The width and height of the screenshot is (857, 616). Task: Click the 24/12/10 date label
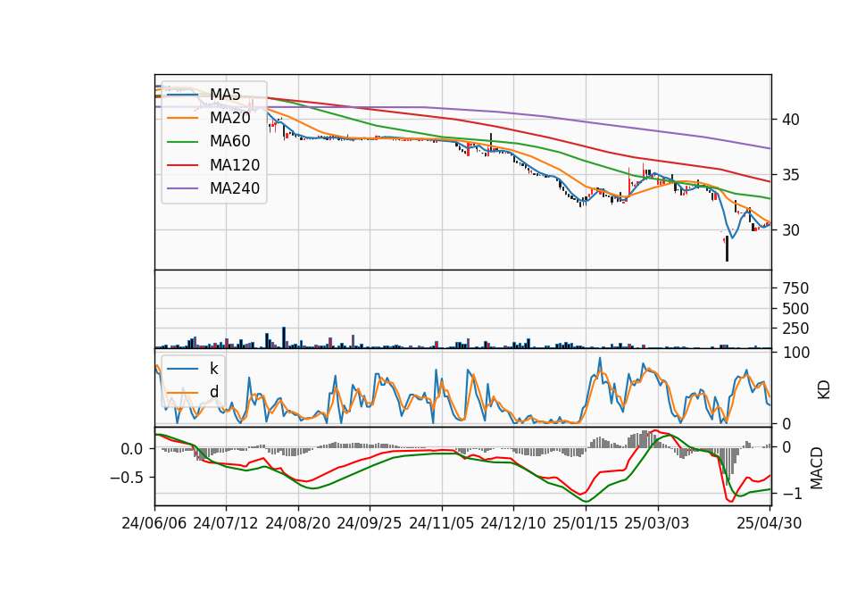point(513,523)
